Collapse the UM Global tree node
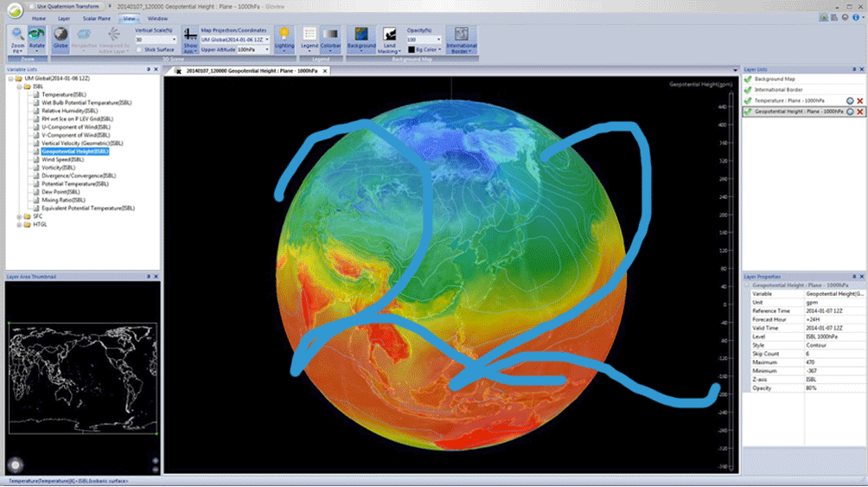 pyautogui.click(x=10, y=79)
